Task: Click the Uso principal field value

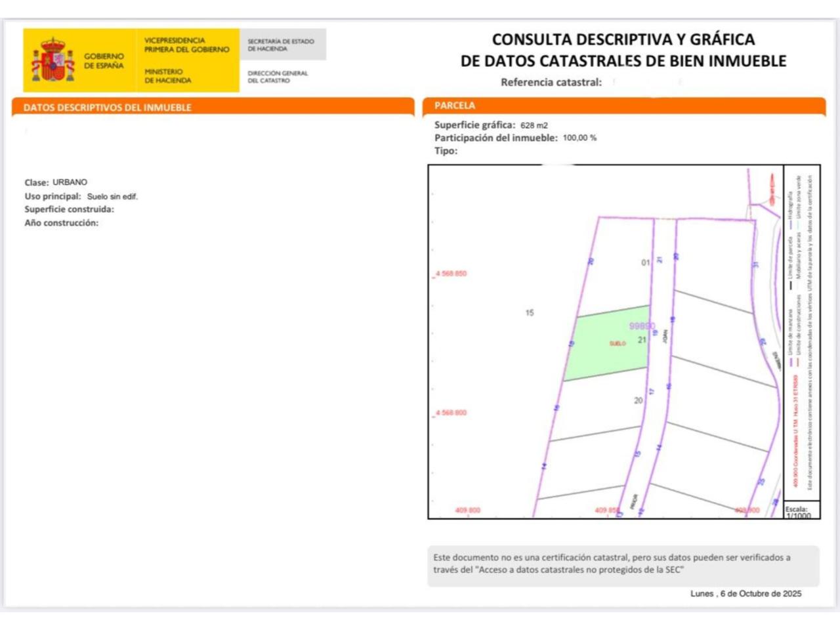Action: tap(112, 197)
